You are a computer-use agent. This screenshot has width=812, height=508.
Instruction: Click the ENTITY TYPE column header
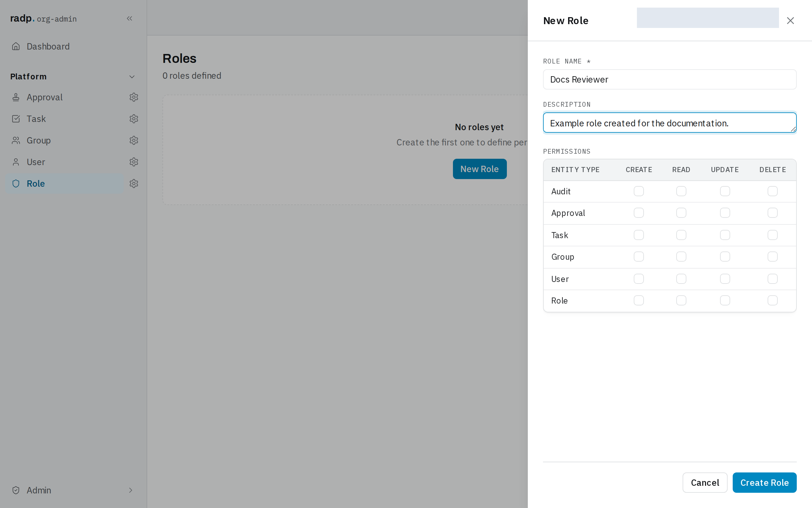(x=575, y=170)
